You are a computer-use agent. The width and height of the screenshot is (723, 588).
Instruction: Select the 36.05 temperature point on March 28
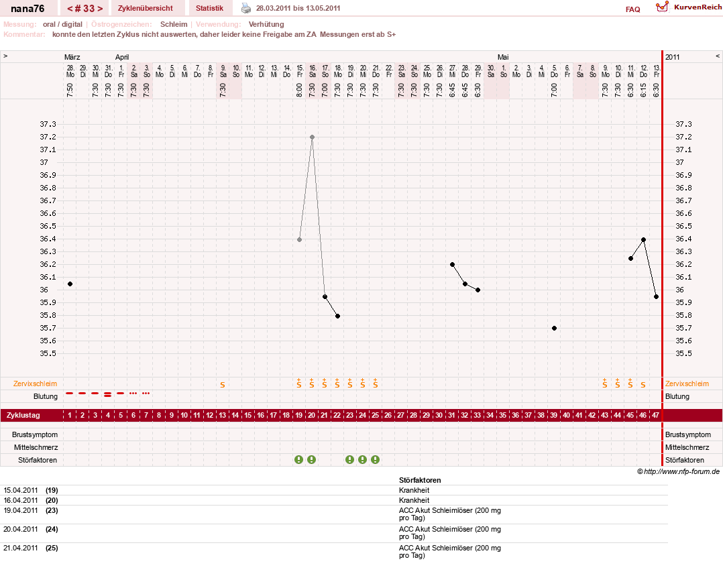pyautogui.click(x=70, y=284)
